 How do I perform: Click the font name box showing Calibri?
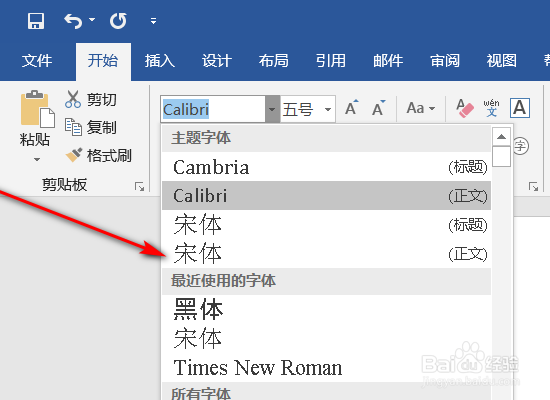(213, 109)
